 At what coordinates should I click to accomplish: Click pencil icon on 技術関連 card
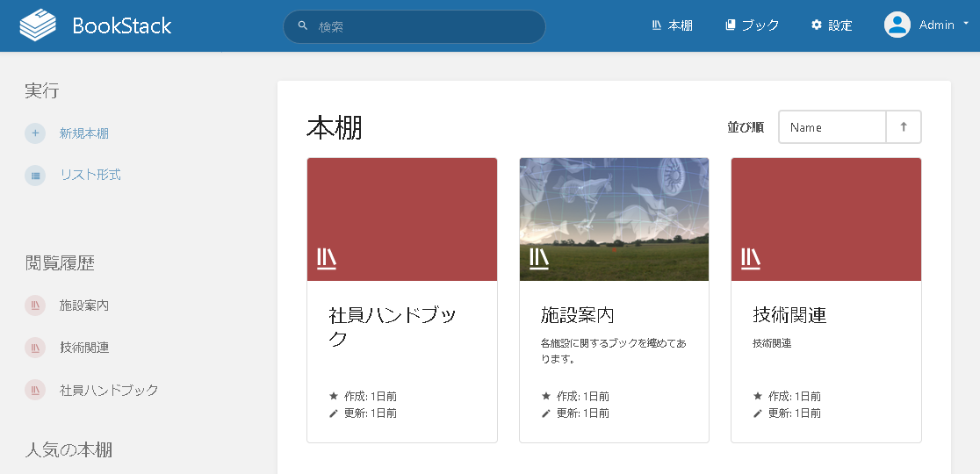pyautogui.click(x=758, y=413)
